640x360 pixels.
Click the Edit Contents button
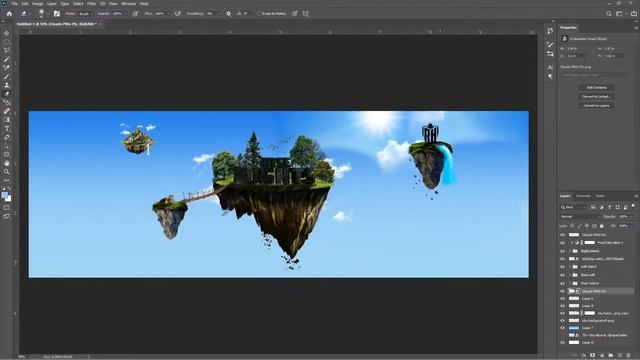coord(596,88)
